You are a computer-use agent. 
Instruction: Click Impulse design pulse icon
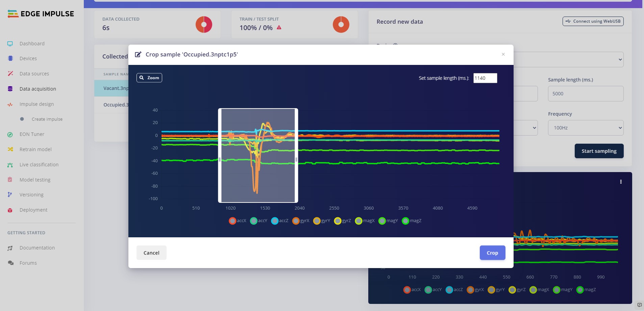pos(10,104)
